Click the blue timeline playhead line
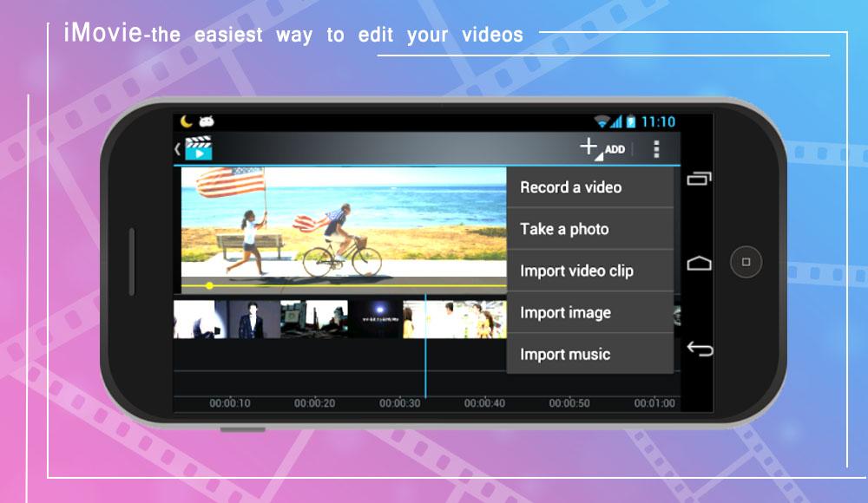This screenshot has height=503, width=868. pos(425,346)
